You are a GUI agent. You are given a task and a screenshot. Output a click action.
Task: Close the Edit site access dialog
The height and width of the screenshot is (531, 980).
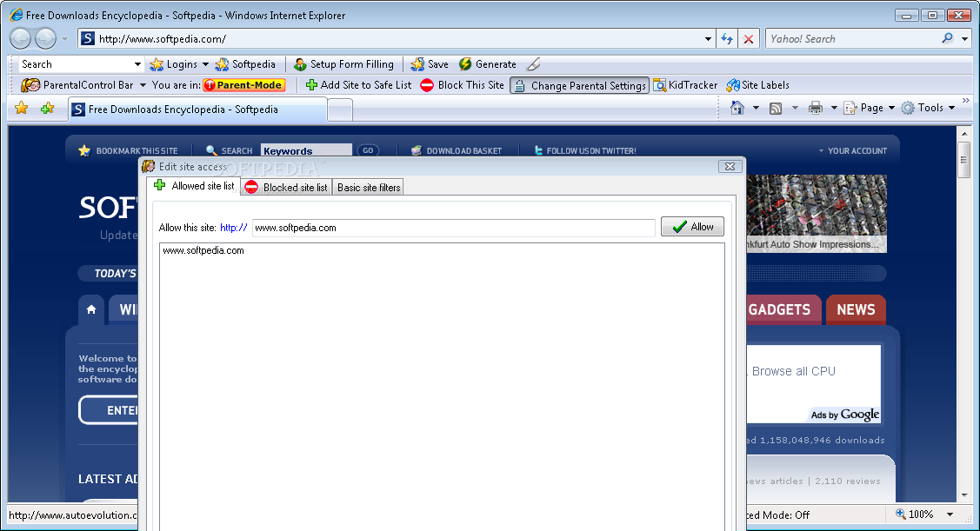[x=730, y=166]
